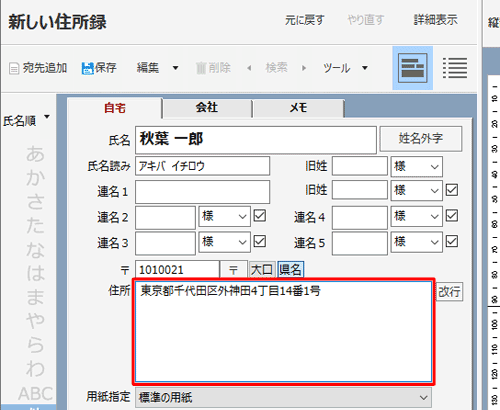Insert line break with 改行 button
The width and height of the screenshot is (500, 410).
pyautogui.click(x=449, y=292)
